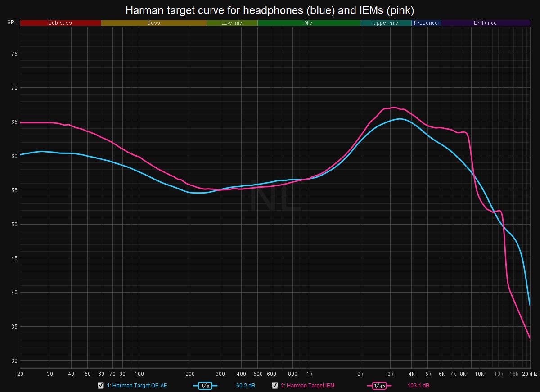
Task: Select the Low mid frequency band
Action: (x=232, y=23)
